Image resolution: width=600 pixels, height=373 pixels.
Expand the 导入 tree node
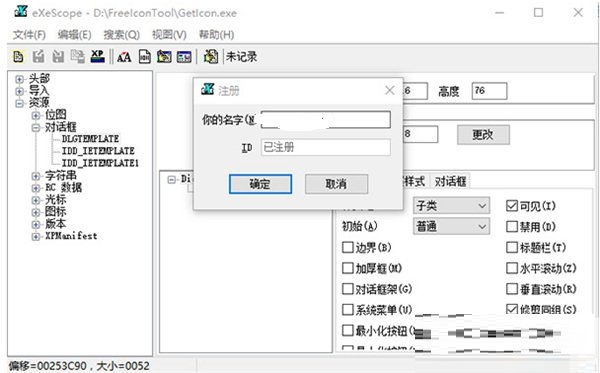(x=19, y=91)
